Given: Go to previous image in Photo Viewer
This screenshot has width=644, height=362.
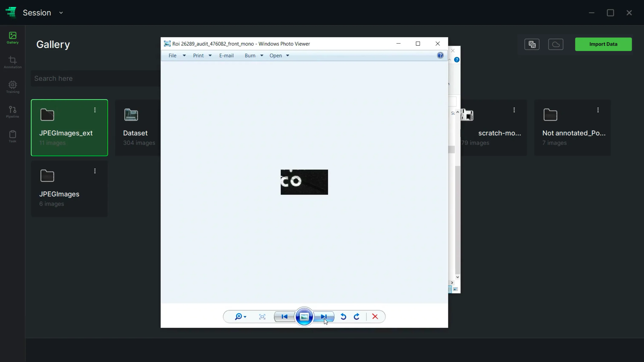Looking at the screenshot, I should 284,316.
